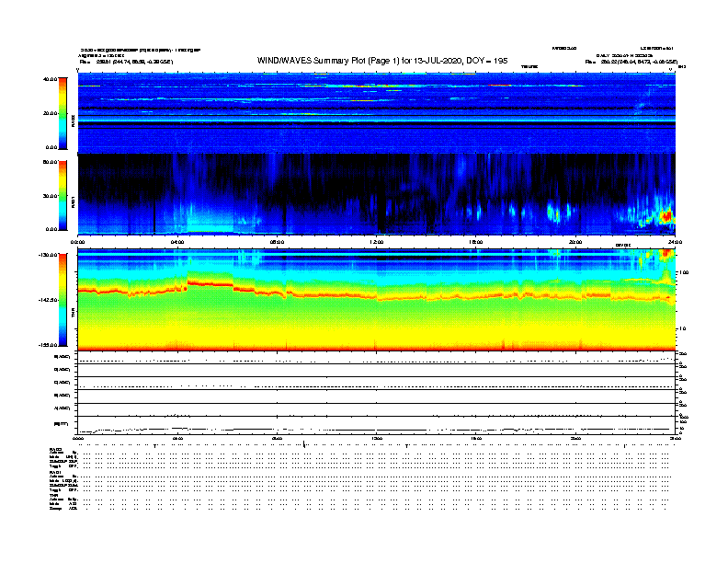Click the 20:00 tick label under RAD1 panel
Viewport: 728px width, 563px height.
575,242
